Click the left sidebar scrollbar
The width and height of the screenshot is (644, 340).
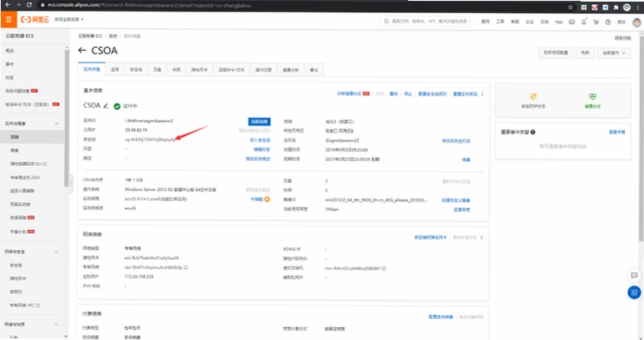point(67,117)
